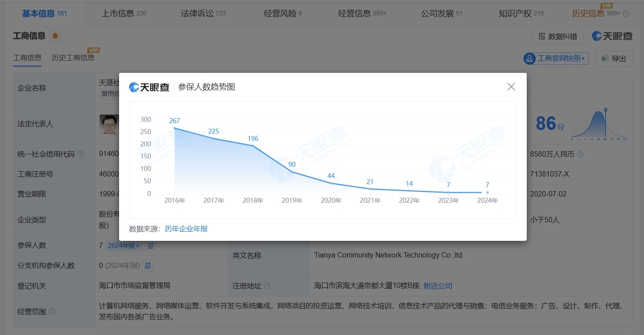644x335 pixels.
Task: Click the legal representative photo thumbnail
Action: [109, 124]
